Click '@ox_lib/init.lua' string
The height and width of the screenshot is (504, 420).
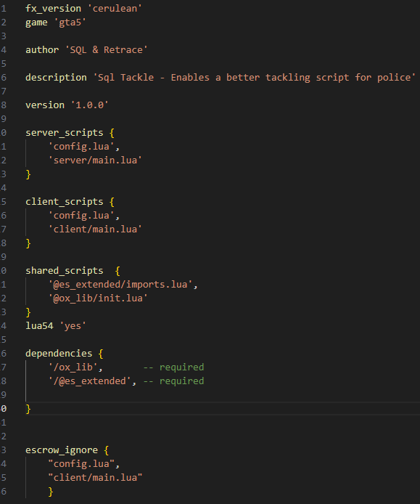pos(98,298)
